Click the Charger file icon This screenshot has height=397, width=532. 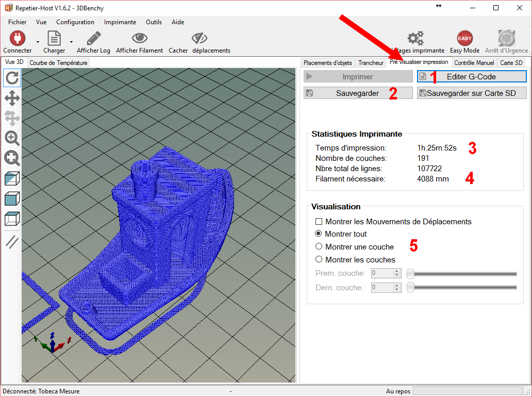pyautogui.click(x=54, y=38)
